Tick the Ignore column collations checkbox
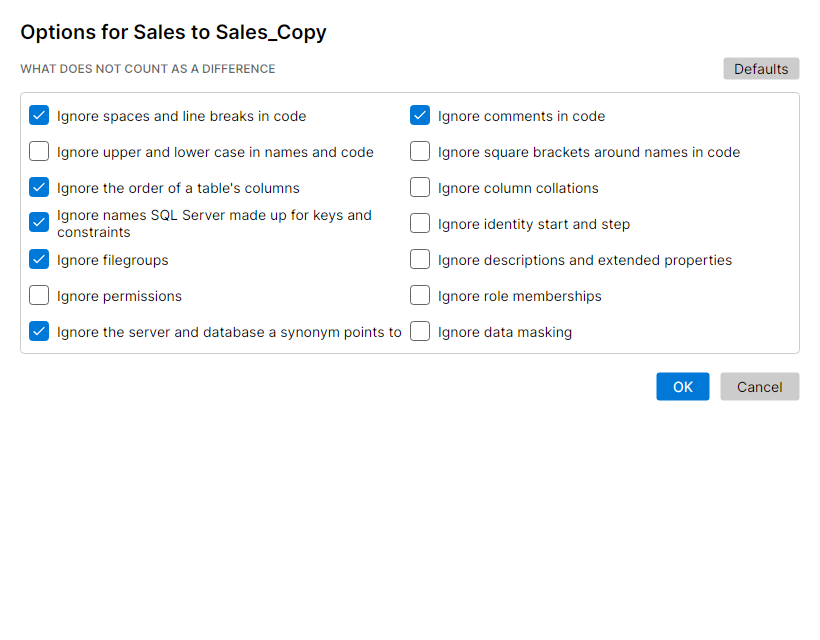 pos(420,188)
